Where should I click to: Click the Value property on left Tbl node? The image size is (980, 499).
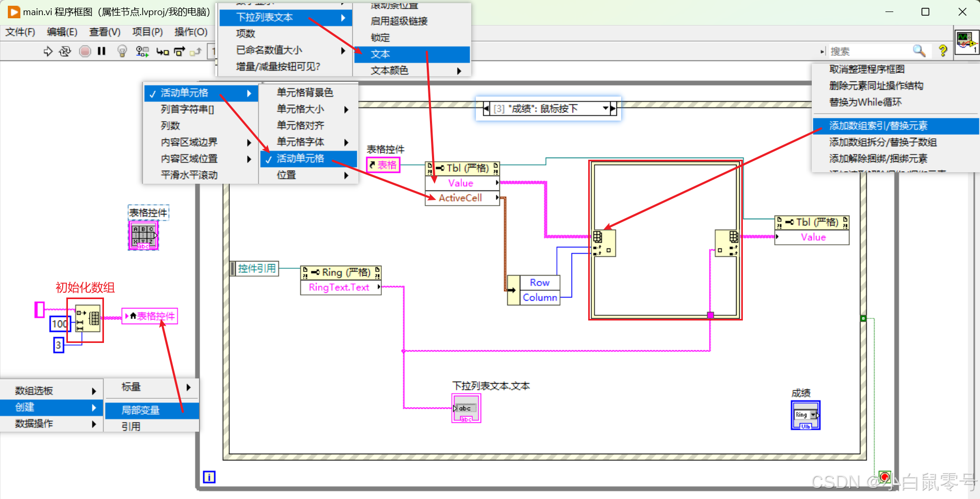[462, 183]
